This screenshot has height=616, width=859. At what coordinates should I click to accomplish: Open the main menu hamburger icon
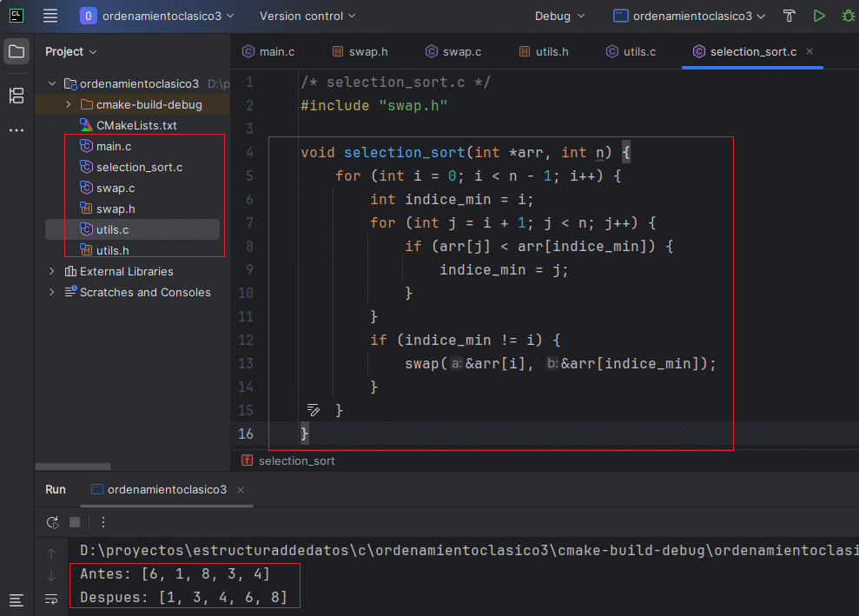[x=50, y=16]
